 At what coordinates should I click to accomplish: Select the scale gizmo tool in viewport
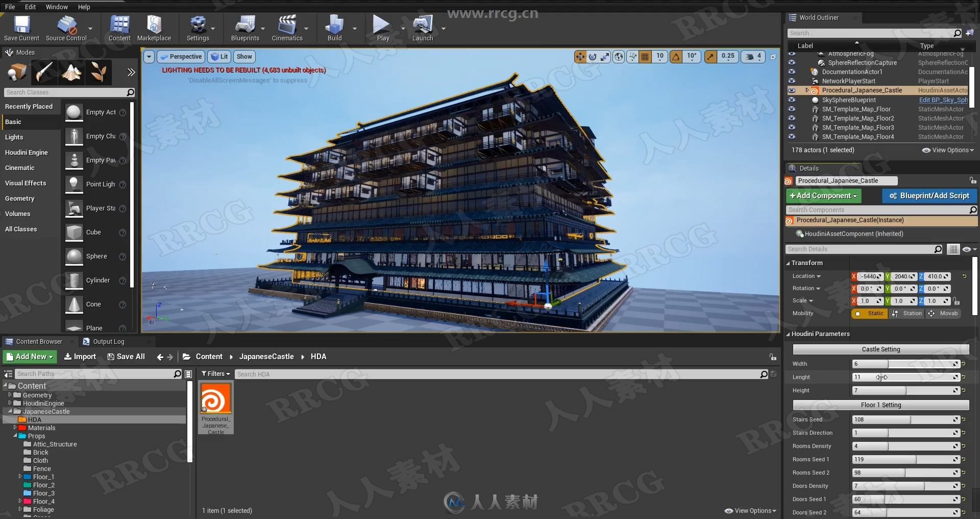click(x=605, y=57)
